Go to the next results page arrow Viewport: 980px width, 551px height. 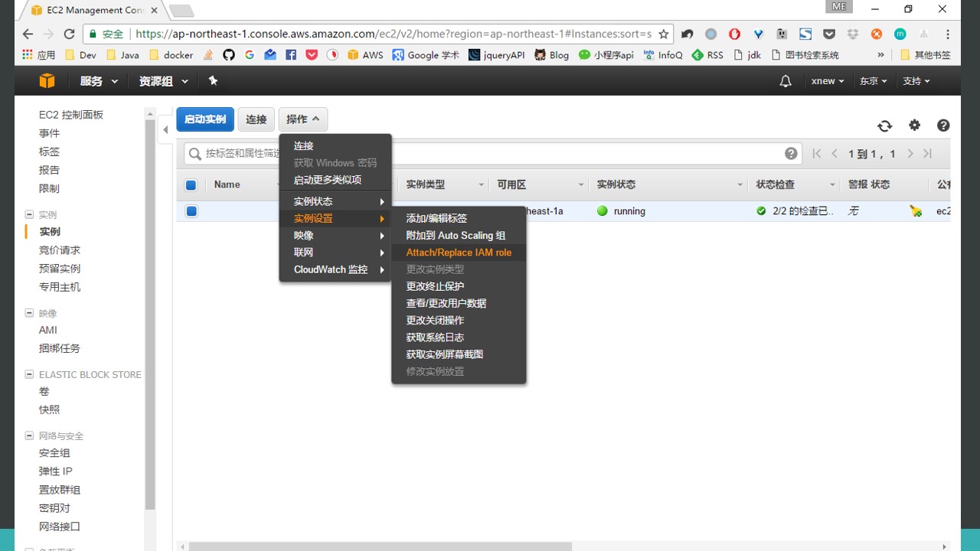pyautogui.click(x=910, y=154)
